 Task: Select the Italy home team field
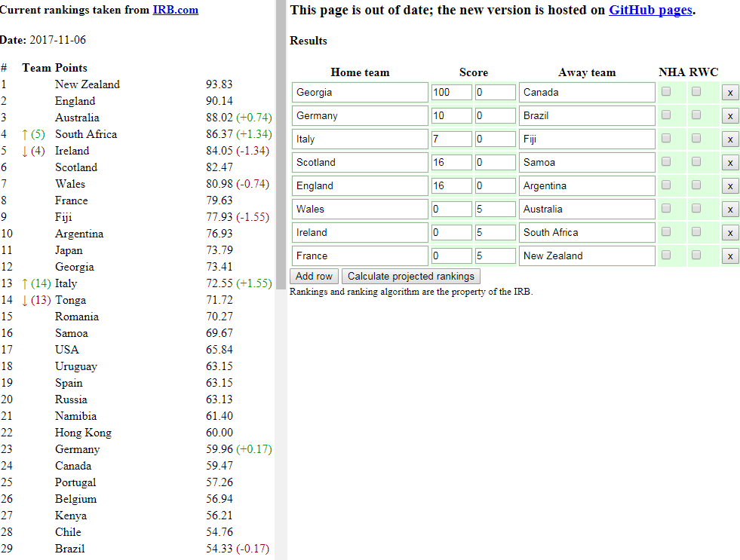[x=360, y=139]
